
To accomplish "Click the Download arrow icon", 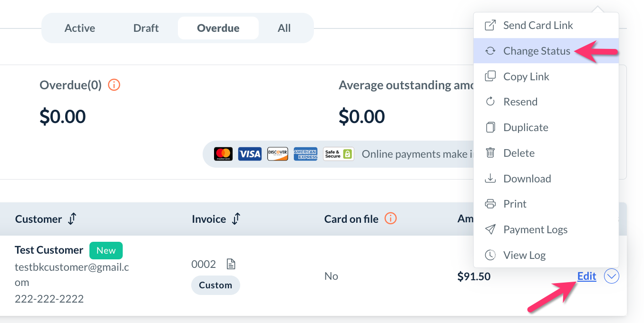I will (x=490, y=179).
